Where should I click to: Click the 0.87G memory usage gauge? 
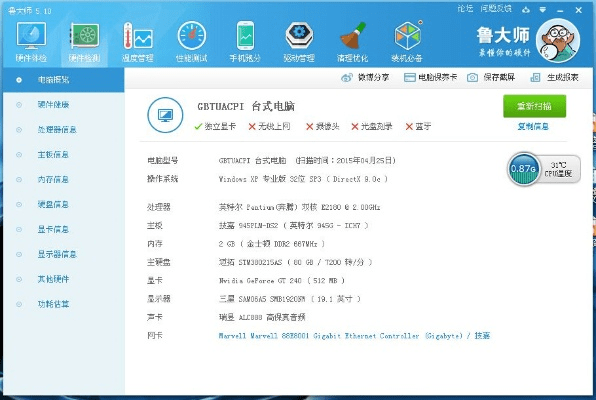click(x=523, y=169)
